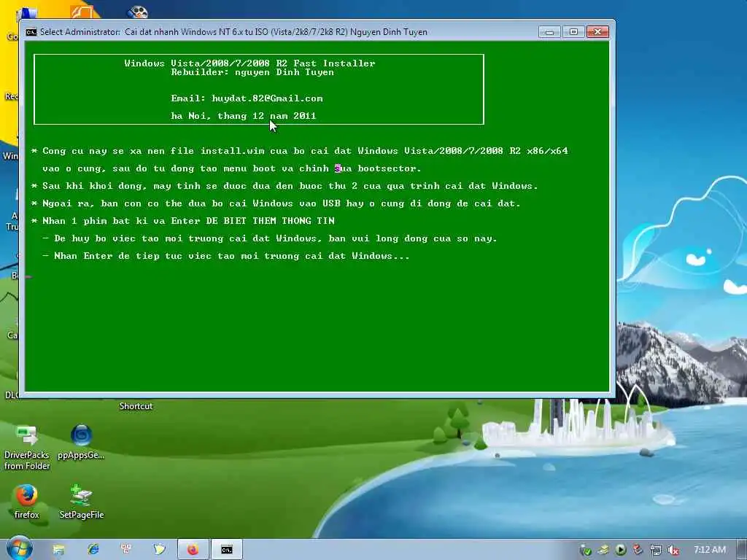The height and width of the screenshot is (560, 747).
Task: Open Windows Explorer from the taskbar
Action: pos(58,550)
